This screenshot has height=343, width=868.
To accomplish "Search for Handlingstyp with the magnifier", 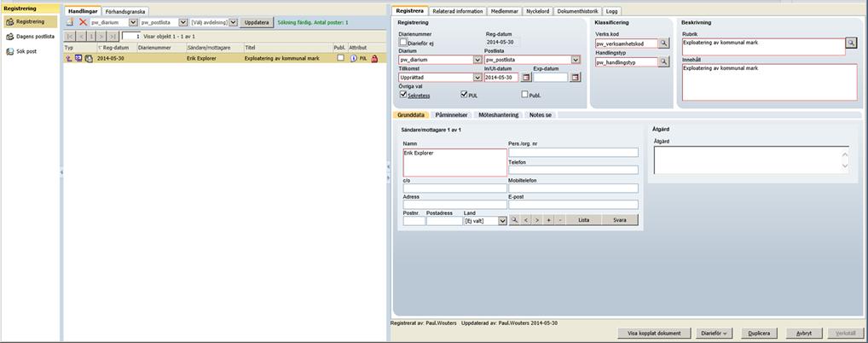I will point(663,62).
